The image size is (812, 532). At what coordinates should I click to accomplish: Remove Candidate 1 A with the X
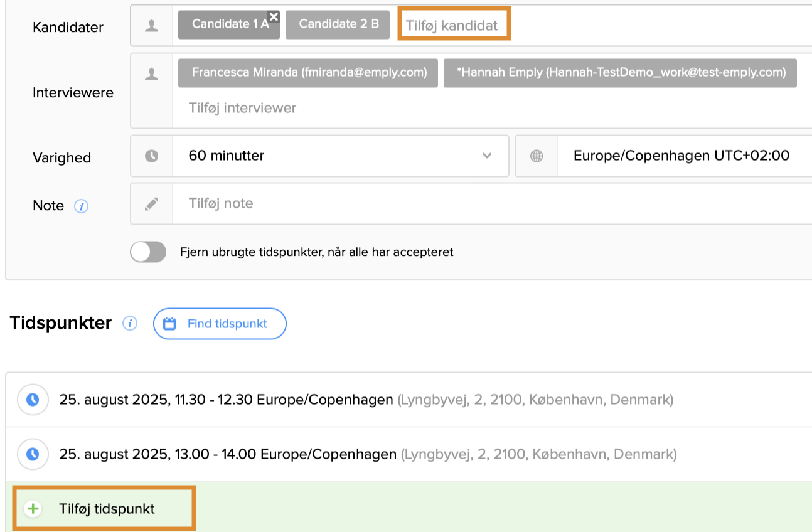tap(274, 17)
